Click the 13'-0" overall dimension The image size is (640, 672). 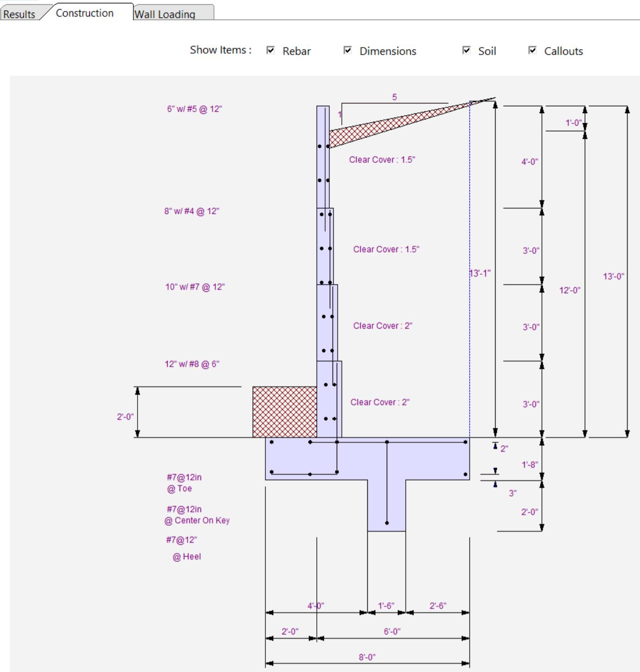tap(614, 277)
